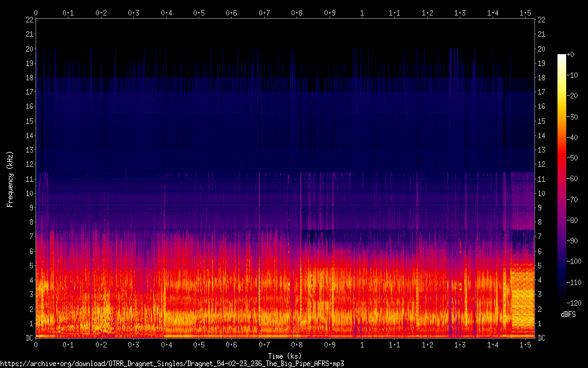Click the "Frequency (kHz)" vertical axis label
588x368 pixels.
pos(10,179)
